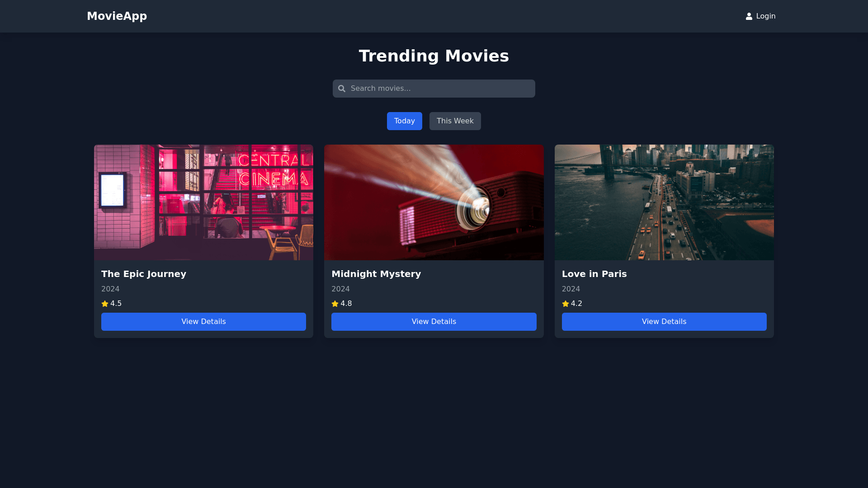The height and width of the screenshot is (488, 868).
Task: Open the Central Cinema neon poster image
Action: (203, 202)
